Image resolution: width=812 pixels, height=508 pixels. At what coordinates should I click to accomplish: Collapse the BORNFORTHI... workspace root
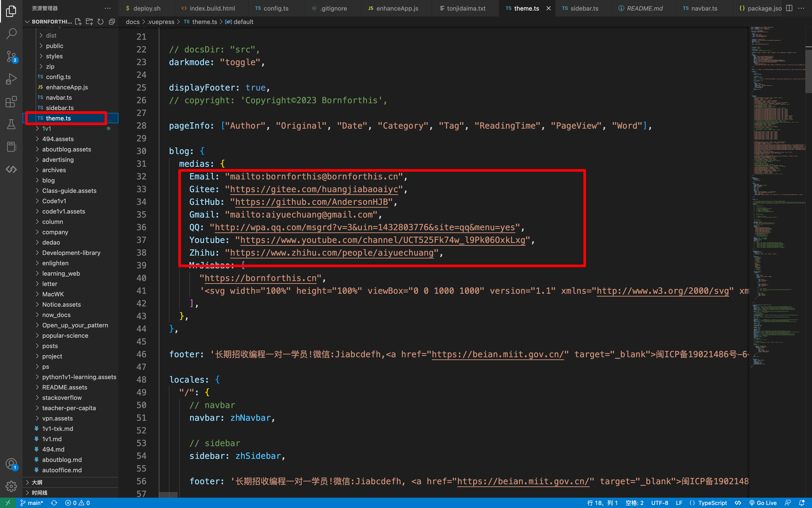pos(49,21)
